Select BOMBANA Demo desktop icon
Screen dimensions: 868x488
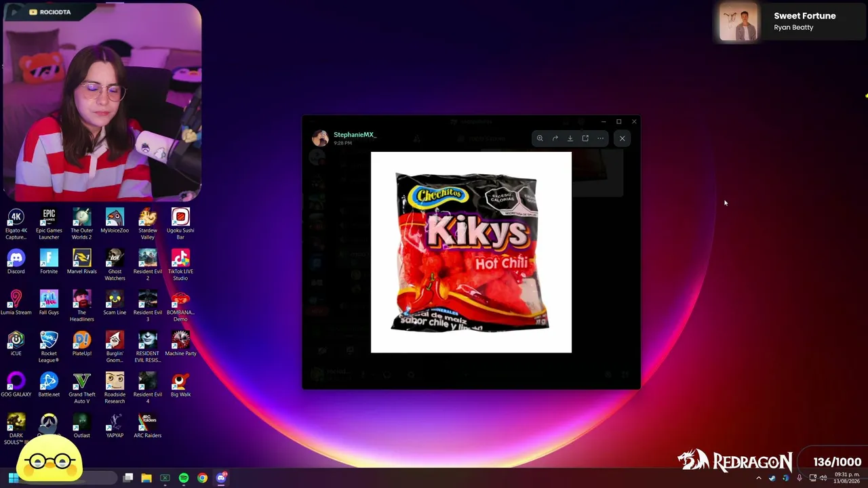(180, 306)
